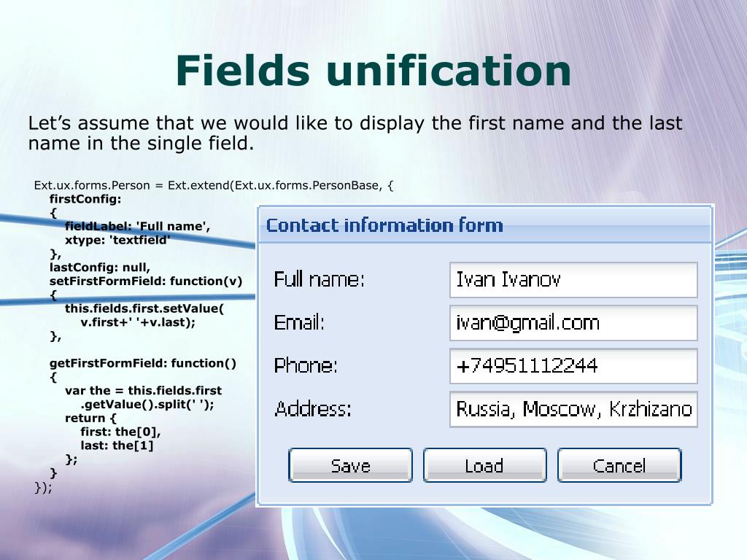
Task: Click the 'lastConfig: null,' code line
Action: point(99,268)
